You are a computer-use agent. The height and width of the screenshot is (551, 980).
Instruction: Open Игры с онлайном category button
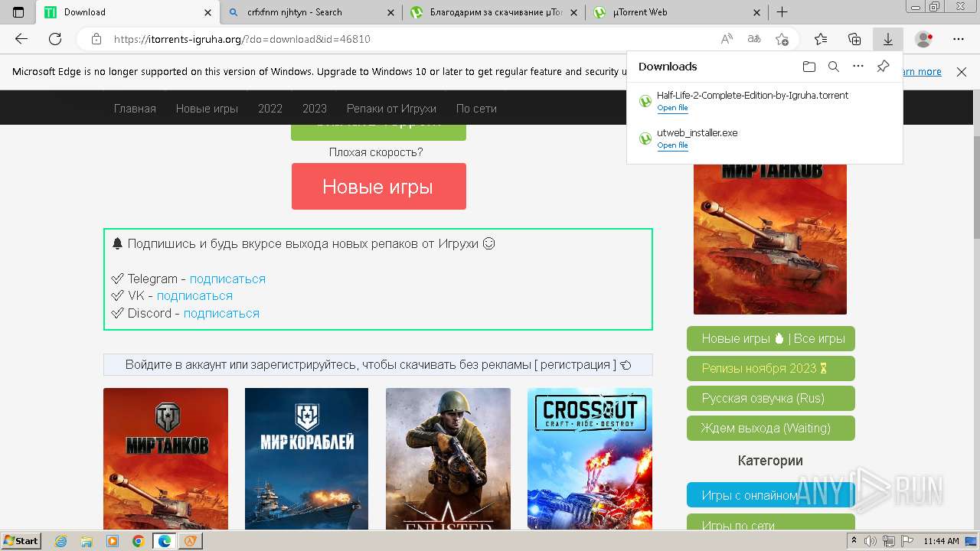click(x=771, y=495)
